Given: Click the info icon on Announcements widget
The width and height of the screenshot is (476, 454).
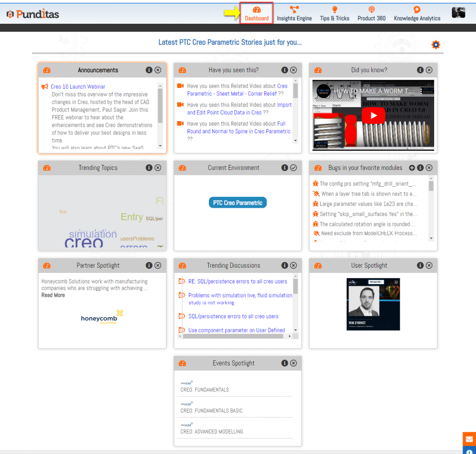Looking at the screenshot, I should point(149,70).
